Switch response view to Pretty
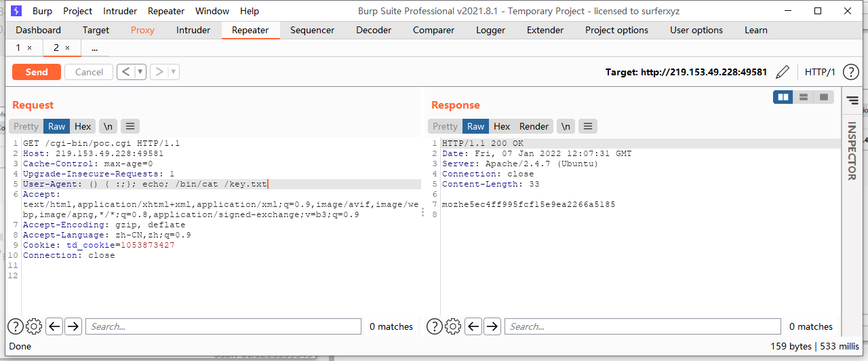 point(446,126)
